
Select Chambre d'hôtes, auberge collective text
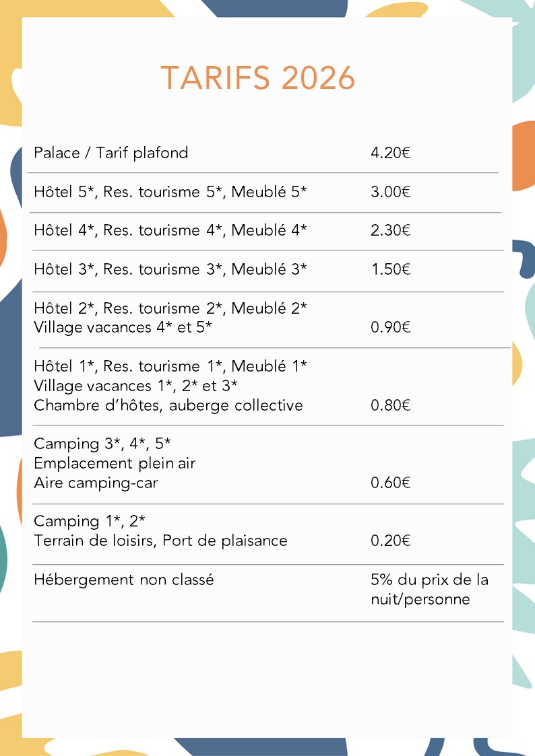pos(168,405)
